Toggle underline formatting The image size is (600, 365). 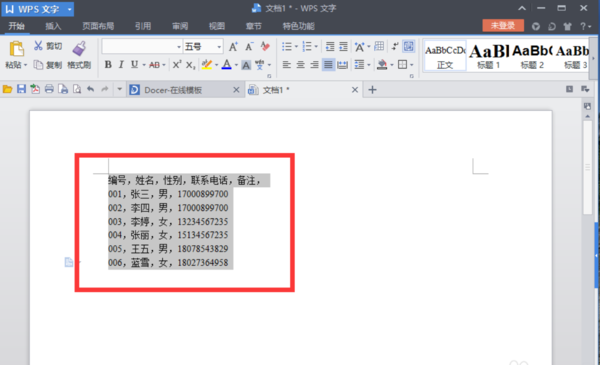pos(134,65)
